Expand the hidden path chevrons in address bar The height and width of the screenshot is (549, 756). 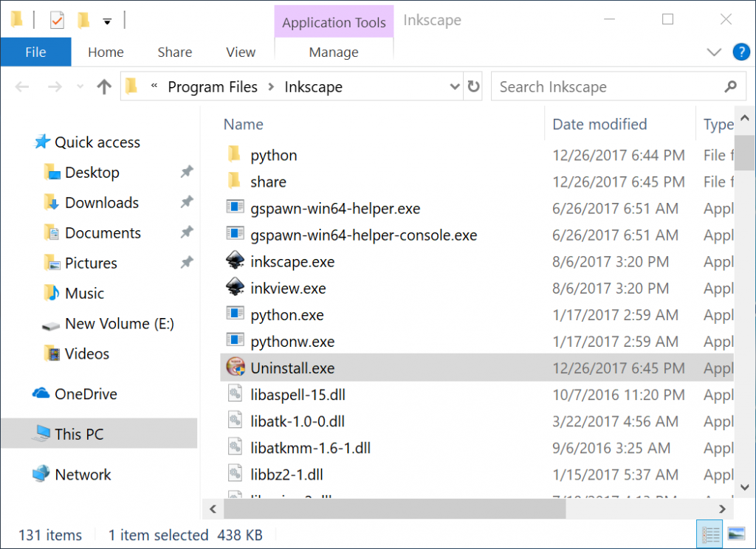coord(154,86)
